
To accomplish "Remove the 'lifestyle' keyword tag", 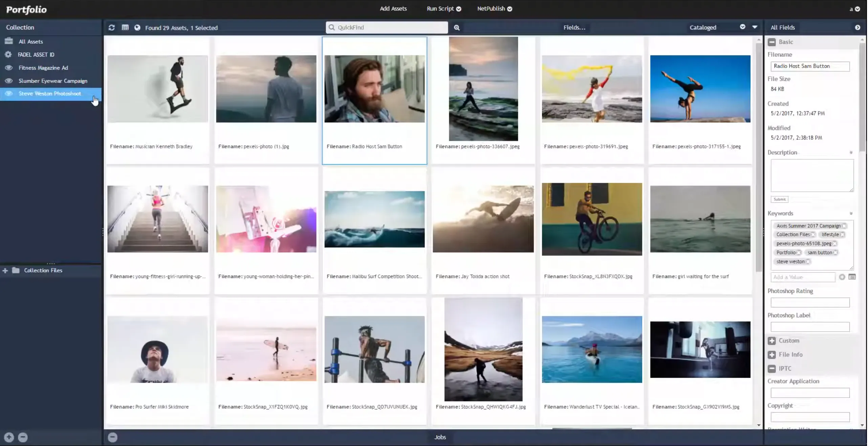I will [842, 235].
